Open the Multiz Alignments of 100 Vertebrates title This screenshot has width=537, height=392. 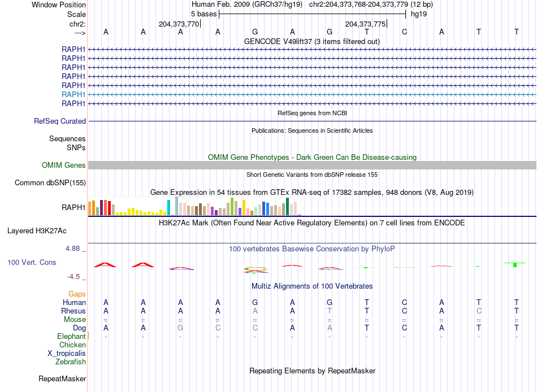coord(312,286)
